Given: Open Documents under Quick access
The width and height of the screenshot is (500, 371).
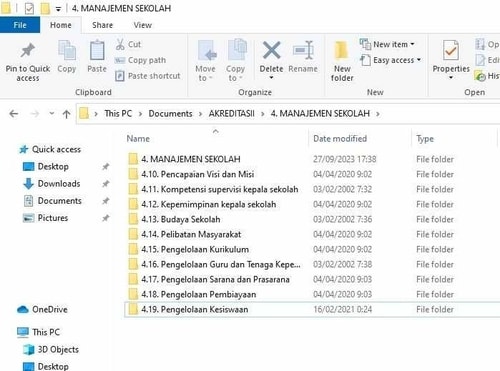Looking at the screenshot, I should (52, 201).
